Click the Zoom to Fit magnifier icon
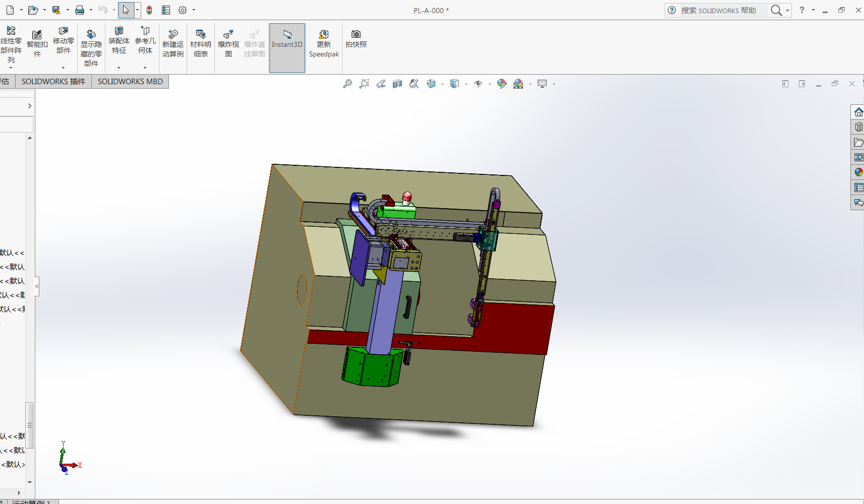This screenshot has width=864, height=504. (348, 84)
